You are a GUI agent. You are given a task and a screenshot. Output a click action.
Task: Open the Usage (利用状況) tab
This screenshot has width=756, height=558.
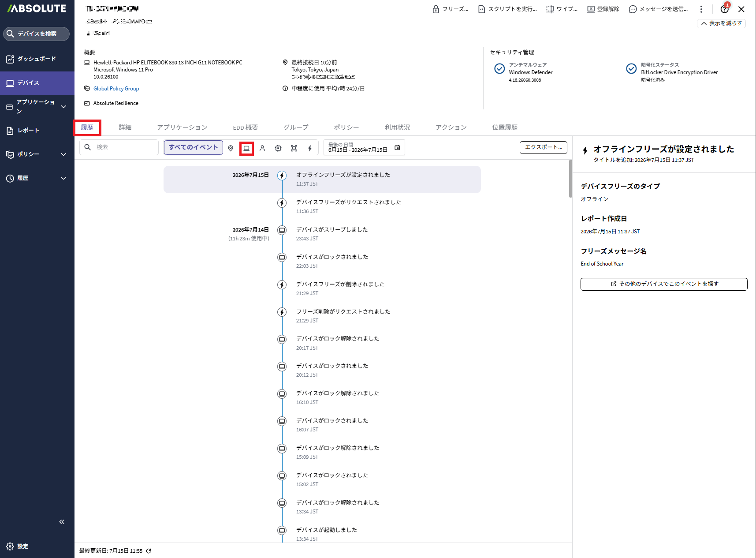[x=397, y=127]
